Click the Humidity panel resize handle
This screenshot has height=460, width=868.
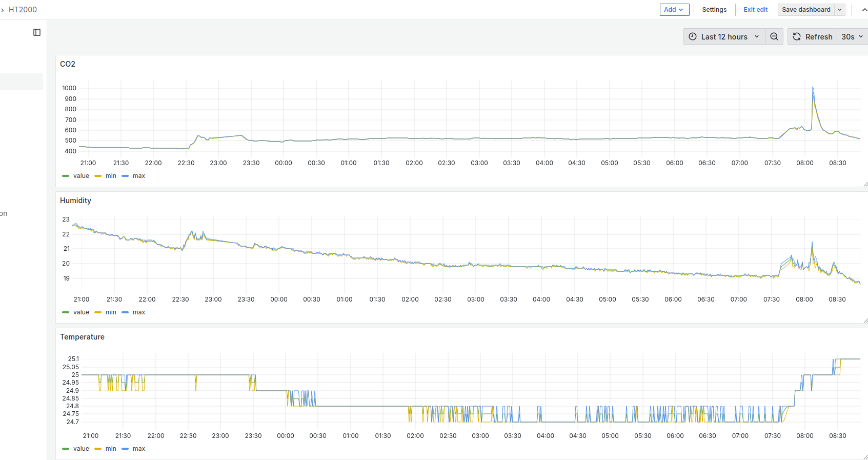865,321
